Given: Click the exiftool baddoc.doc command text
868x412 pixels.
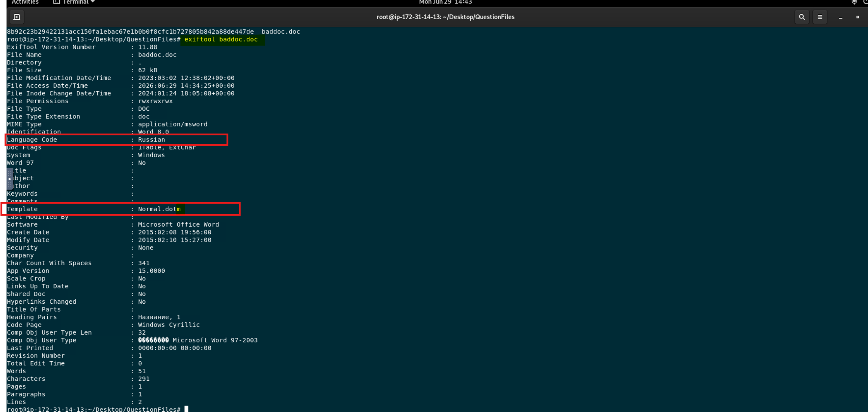Looking at the screenshot, I should coord(221,39).
